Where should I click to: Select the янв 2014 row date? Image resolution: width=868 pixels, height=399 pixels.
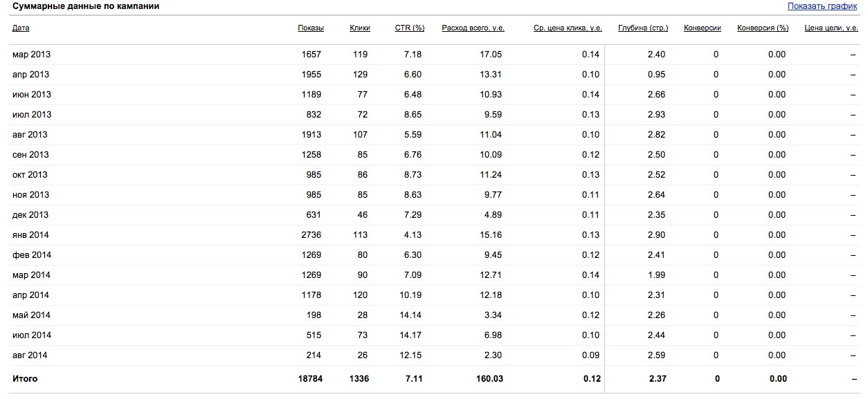(x=30, y=235)
